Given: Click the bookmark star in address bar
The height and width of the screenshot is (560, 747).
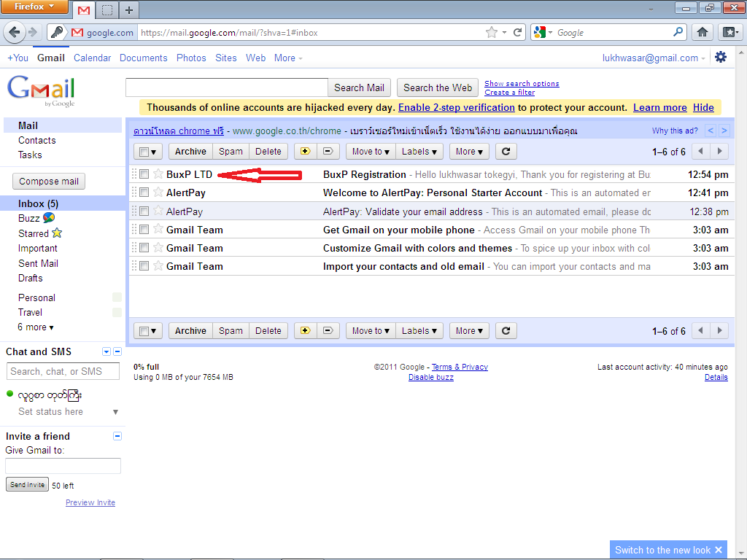Looking at the screenshot, I should coord(491,32).
